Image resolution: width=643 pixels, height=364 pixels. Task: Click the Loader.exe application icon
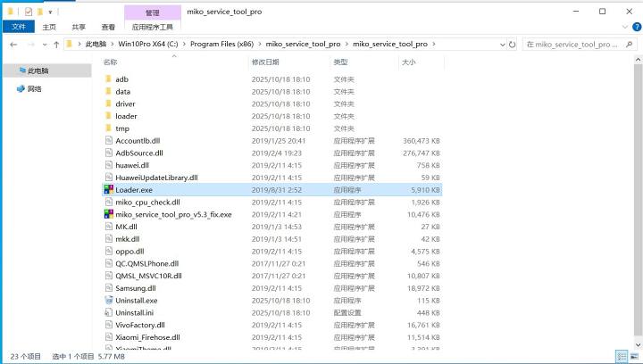click(109, 189)
